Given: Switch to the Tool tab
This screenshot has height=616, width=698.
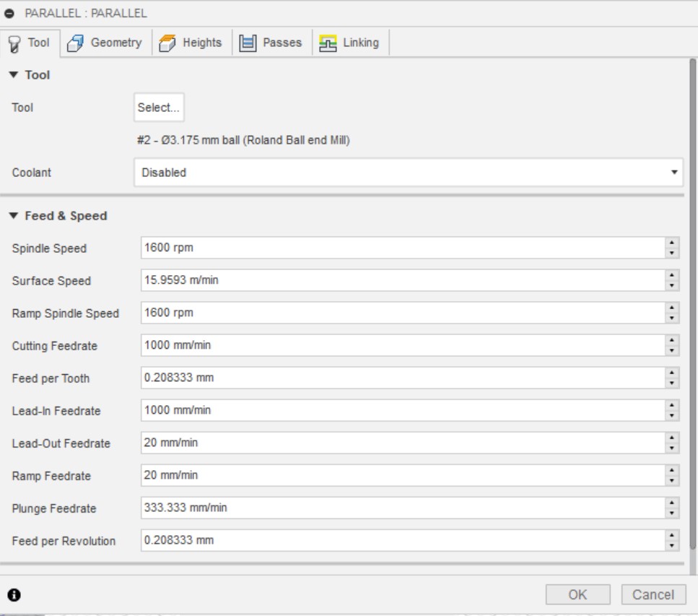Looking at the screenshot, I should coord(30,43).
